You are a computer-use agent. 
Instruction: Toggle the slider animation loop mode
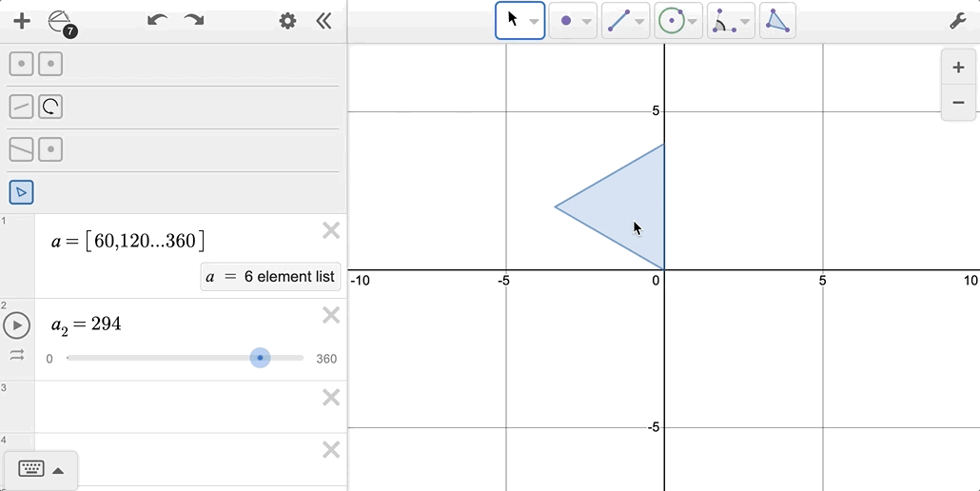coord(17,355)
